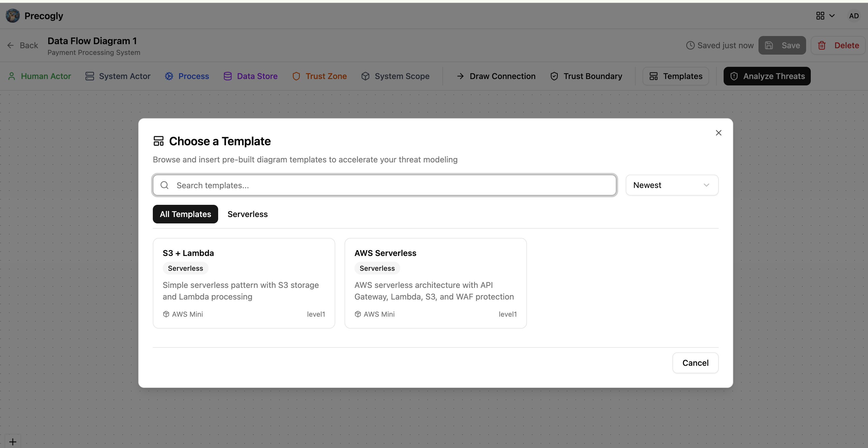Click the Saved just now clock icon
This screenshot has width=868, height=448.
(690, 45)
